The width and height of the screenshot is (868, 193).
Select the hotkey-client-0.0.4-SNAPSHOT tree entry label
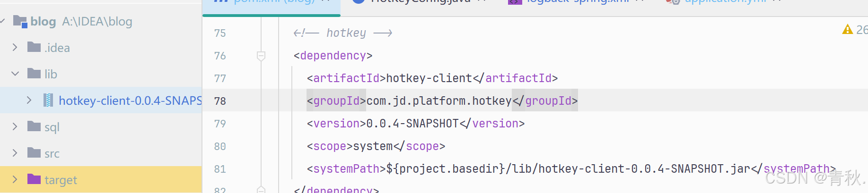pos(130,101)
